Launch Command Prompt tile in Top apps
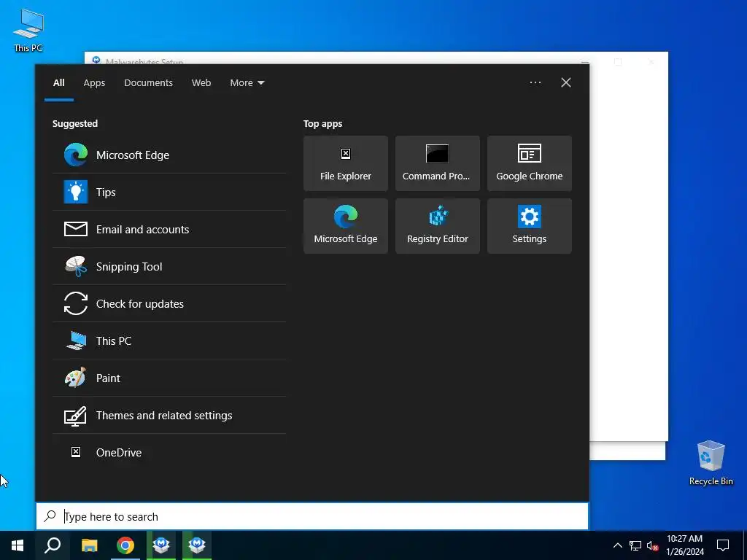Image resolution: width=747 pixels, height=560 pixels. 438,163
